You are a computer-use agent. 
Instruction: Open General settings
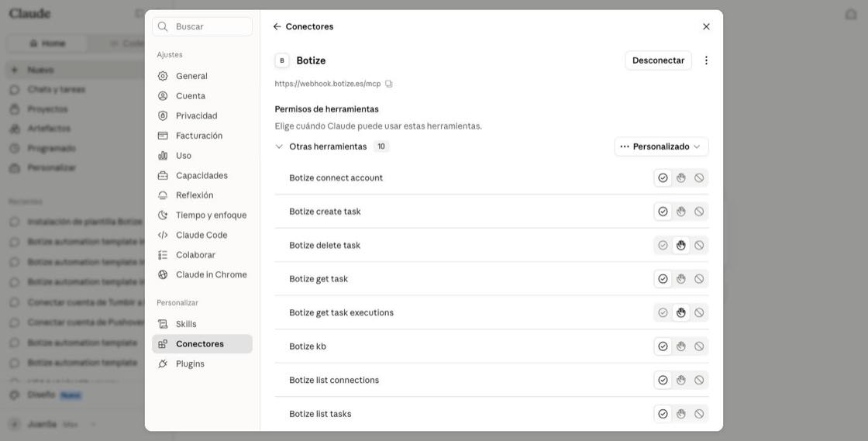pyautogui.click(x=202, y=76)
